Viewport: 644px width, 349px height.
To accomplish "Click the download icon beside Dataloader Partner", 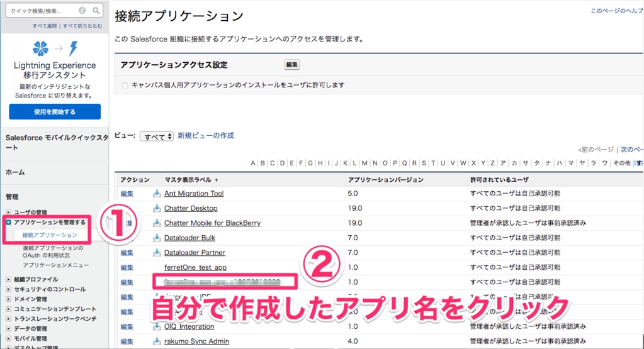I will pos(157,253).
